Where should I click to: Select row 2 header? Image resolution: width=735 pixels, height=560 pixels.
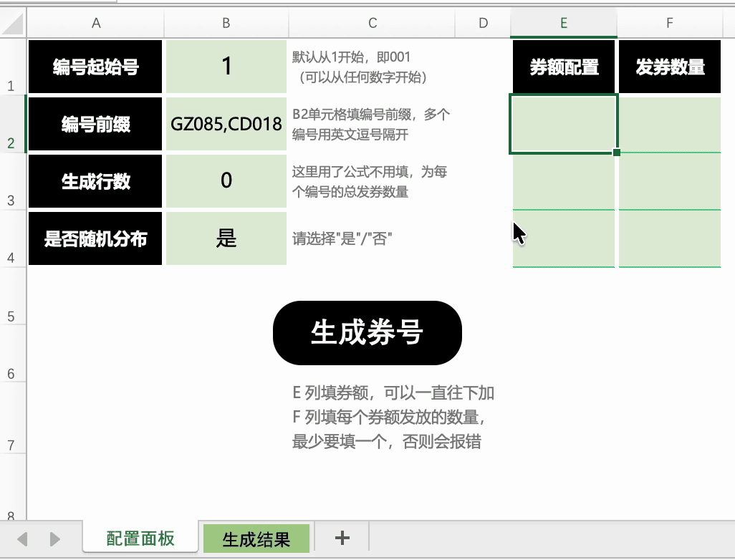tap(13, 124)
